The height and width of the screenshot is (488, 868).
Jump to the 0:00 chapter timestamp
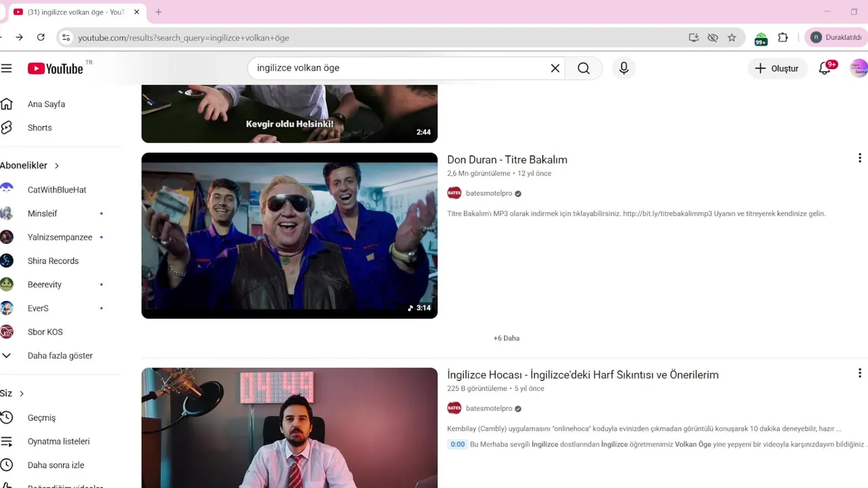[x=458, y=445]
